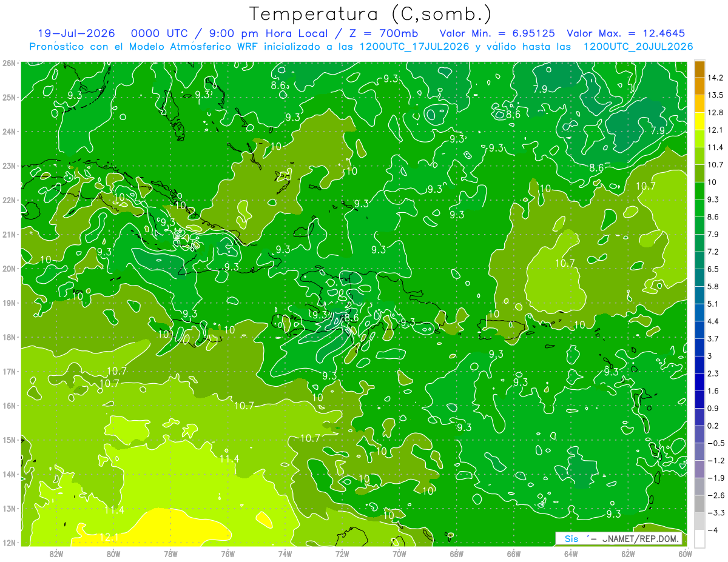The width and height of the screenshot is (728, 562).
Task: Click the colorbar label "4.4"
Action: pyautogui.click(x=714, y=321)
